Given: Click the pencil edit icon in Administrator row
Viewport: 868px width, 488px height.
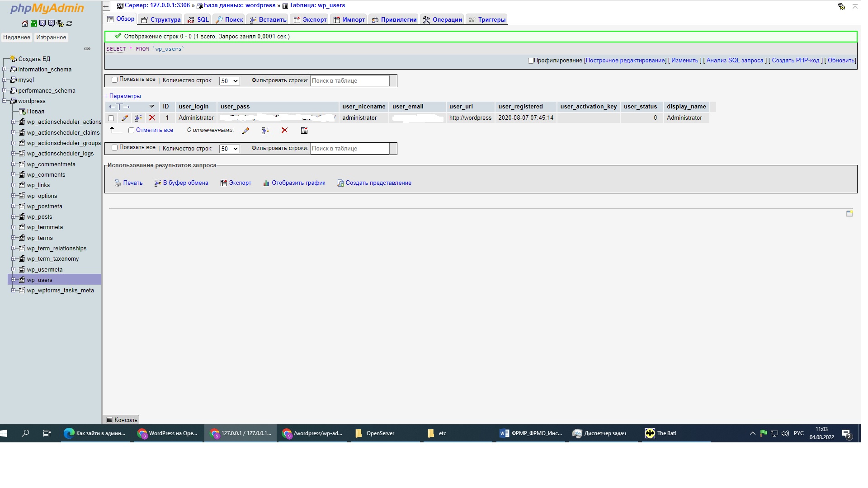Looking at the screenshot, I should click(x=124, y=118).
